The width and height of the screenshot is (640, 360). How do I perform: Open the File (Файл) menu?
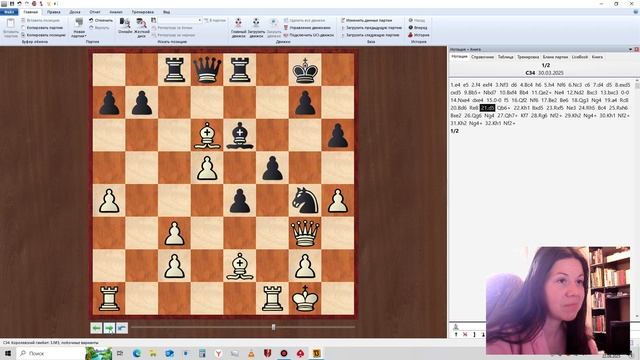(9, 12)
